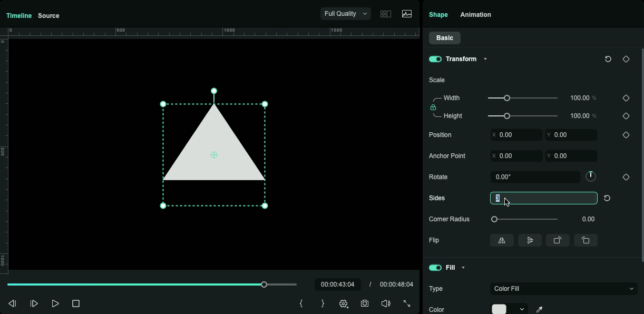
Task: Click the total duration 00:00:48:04
Action: (396, 284)
